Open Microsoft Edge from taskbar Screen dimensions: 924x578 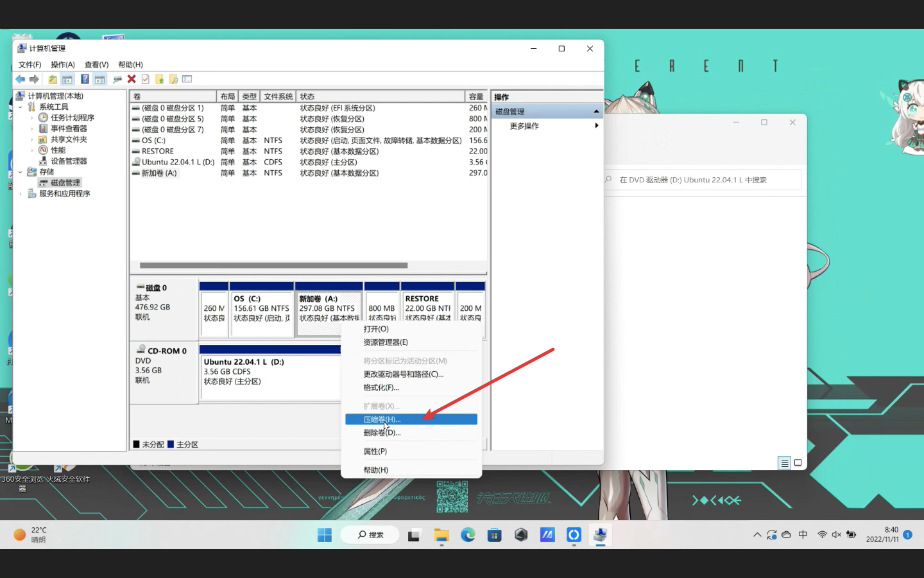(x=468, y=535)
